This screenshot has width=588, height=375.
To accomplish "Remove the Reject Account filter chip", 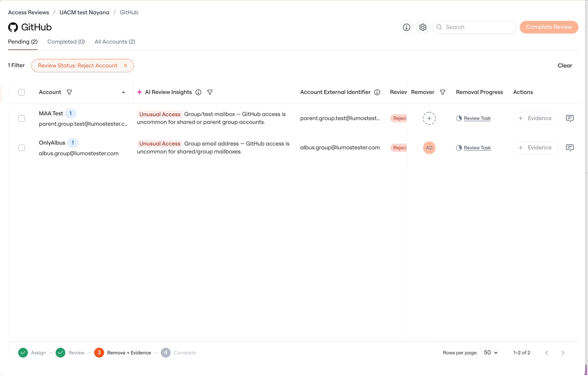I will click(x=126, y=65).
